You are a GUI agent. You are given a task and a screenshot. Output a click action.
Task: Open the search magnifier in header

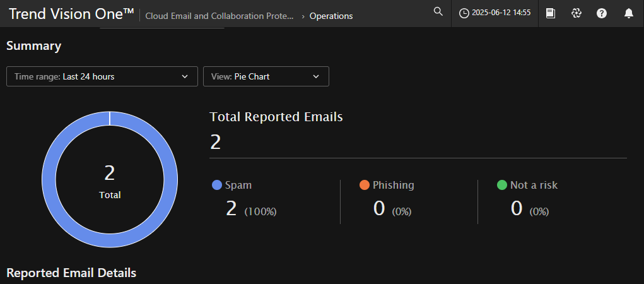coord(438,12)
